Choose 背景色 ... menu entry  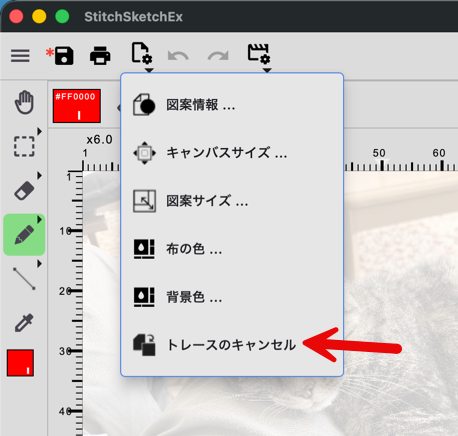click(232, 297)
